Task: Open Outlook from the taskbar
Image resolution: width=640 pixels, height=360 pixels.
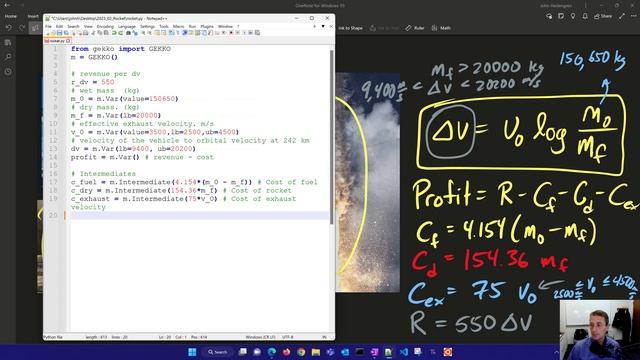Action: (x=345, y=352)
